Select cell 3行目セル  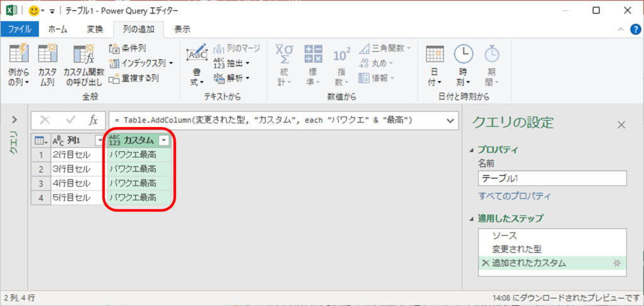(x=78, y=169)
